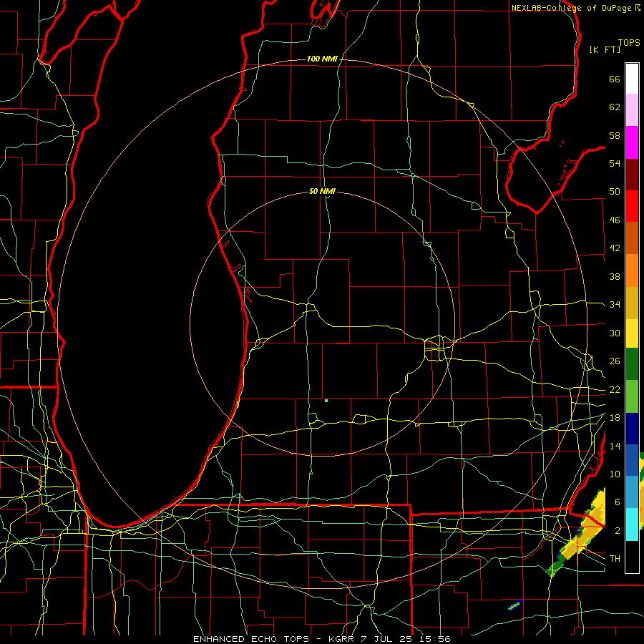644x644 pixels.
Task: Click the light orange legend swatch
Action: click(632, 270)
